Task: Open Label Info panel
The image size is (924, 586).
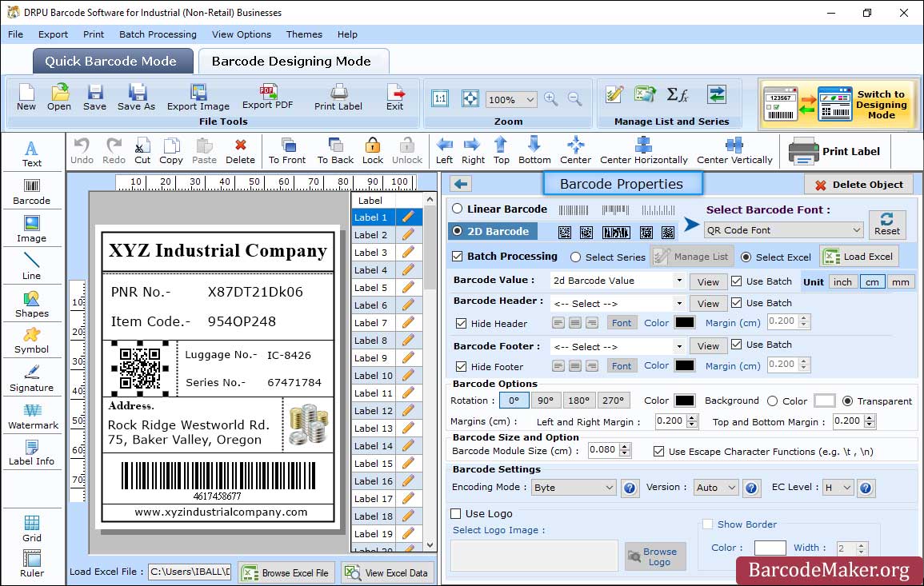Action: pyautogui.click(x=31, y=452)
